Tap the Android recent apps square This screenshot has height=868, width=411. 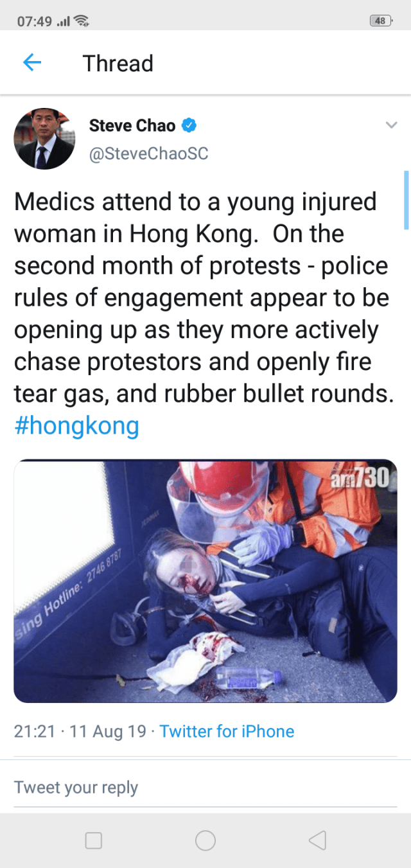pos(94,840)
